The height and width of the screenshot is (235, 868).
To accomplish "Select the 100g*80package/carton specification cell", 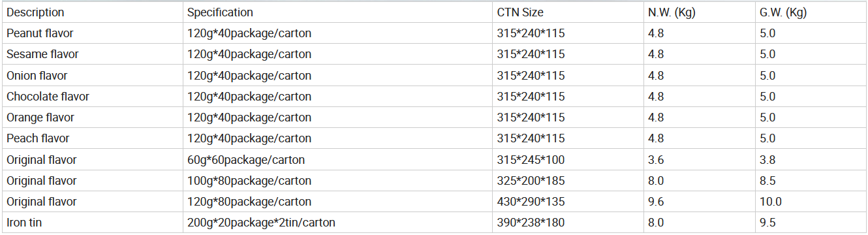I will pyautogui.click(x=337, y=181).
